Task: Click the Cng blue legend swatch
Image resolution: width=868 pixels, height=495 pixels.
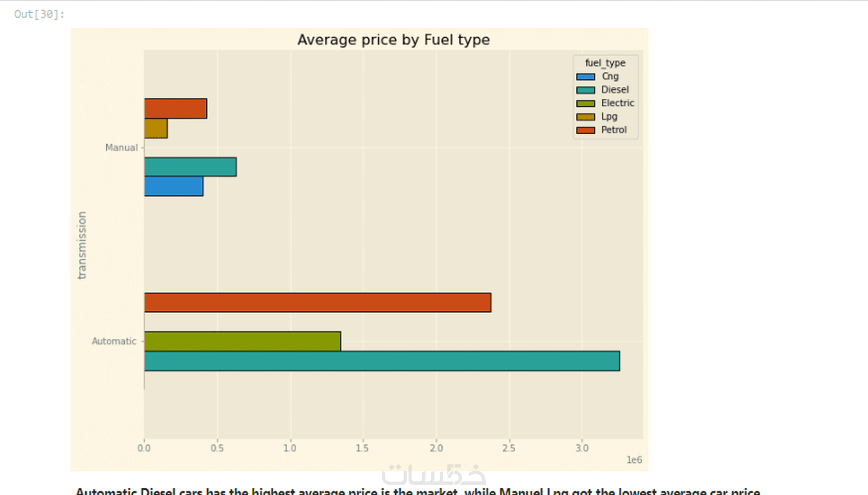Action: (585, 77)
